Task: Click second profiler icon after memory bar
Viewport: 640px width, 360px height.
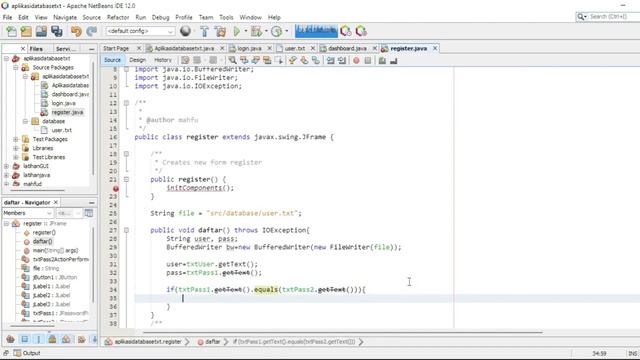Action: tap(361, 31)
